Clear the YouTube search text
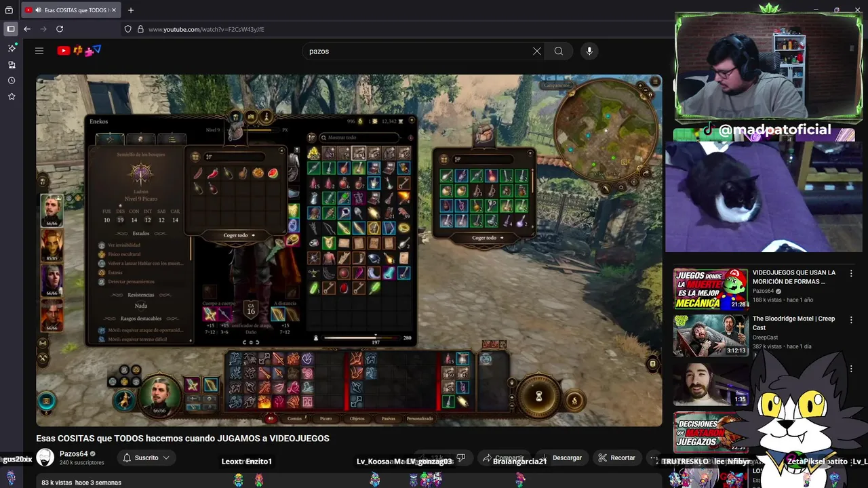 (536, 51)
